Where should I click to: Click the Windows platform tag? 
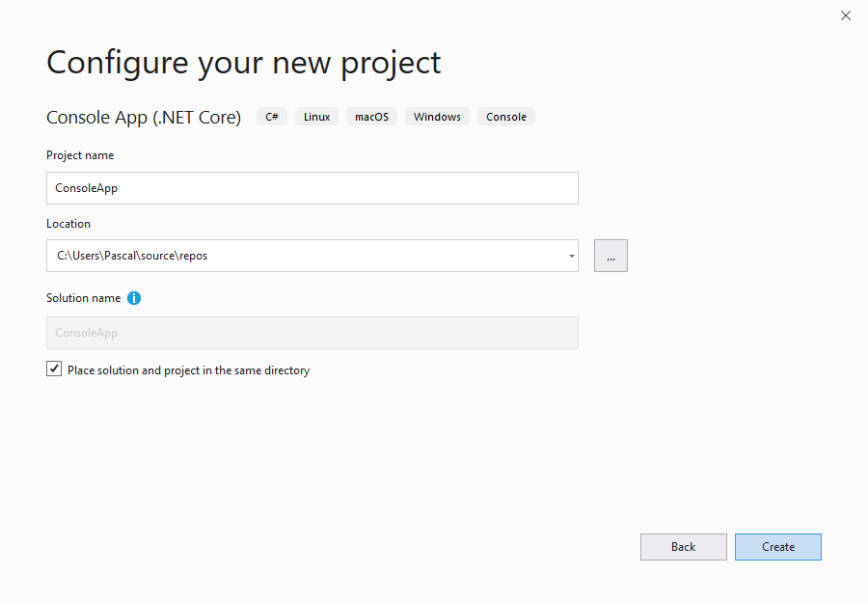[x=437, y=117]
